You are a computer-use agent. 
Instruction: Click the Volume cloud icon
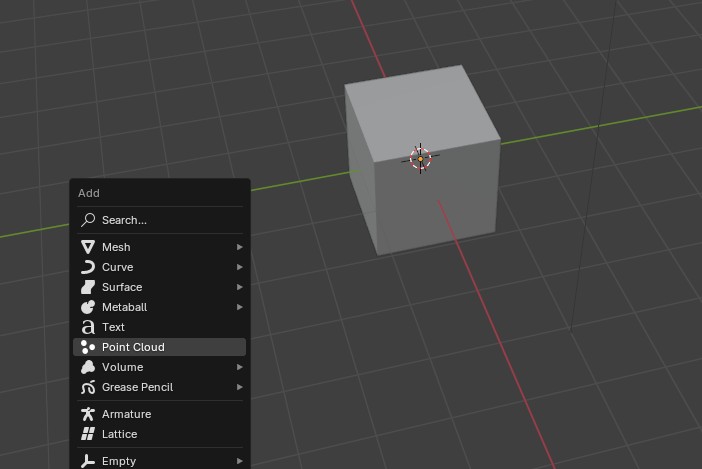[x=88, y=367]
